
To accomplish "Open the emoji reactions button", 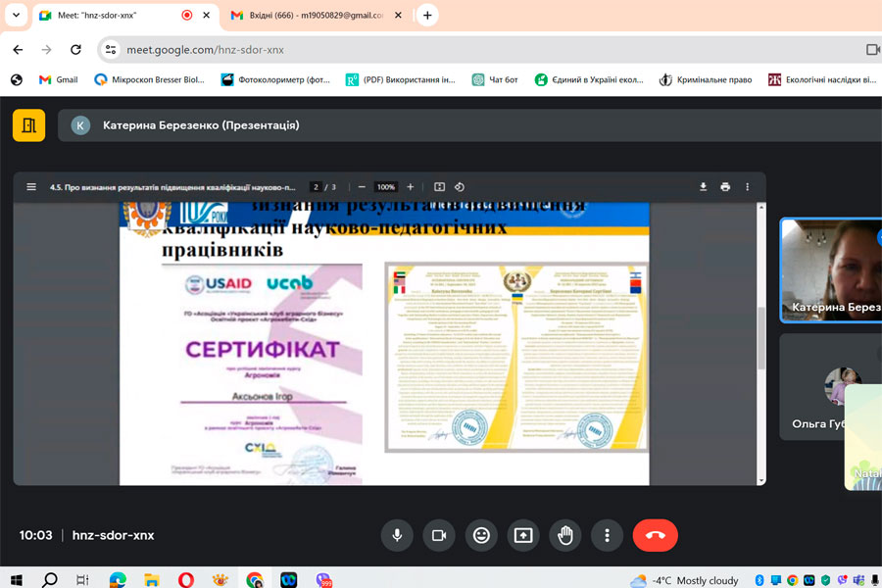I will [481, 535].
